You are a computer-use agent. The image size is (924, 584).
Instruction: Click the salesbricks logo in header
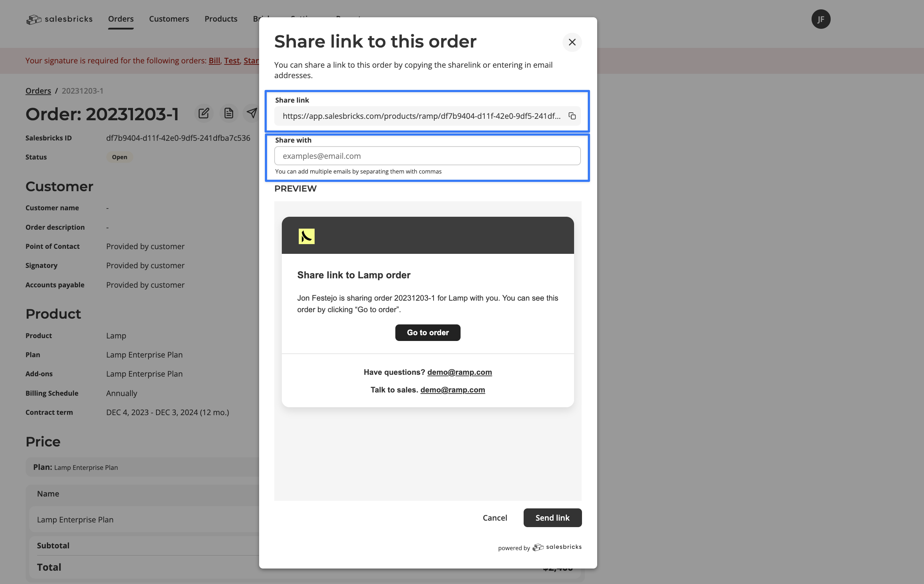click(x=59, y=19)
